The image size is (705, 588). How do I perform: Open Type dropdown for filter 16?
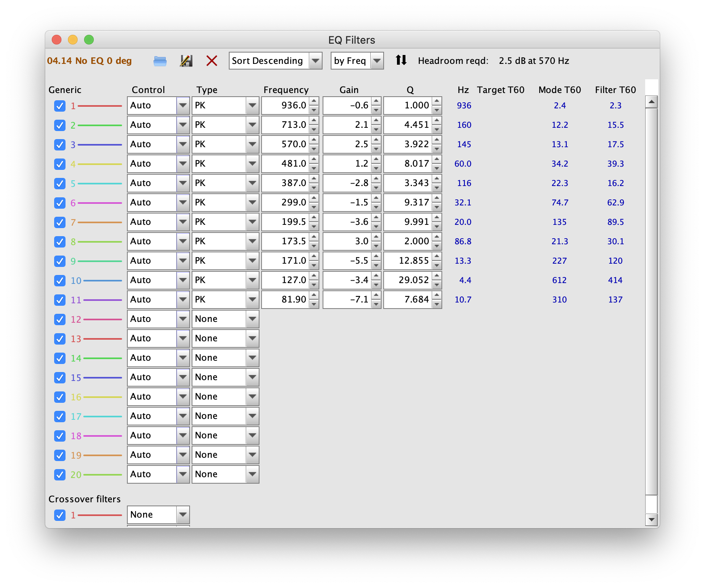[225, 397]
